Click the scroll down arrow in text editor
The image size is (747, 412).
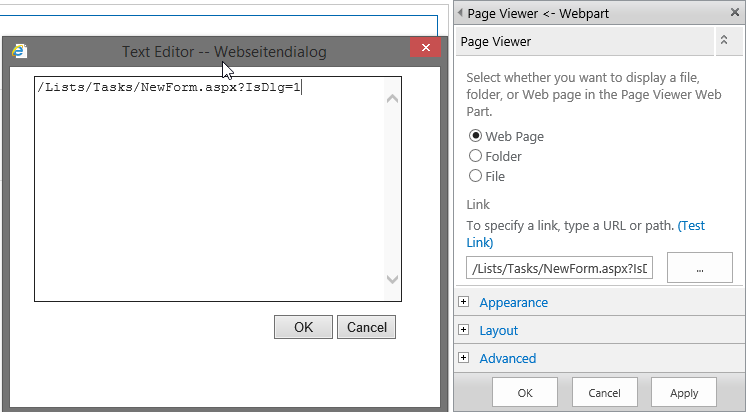tap(392, 280)
